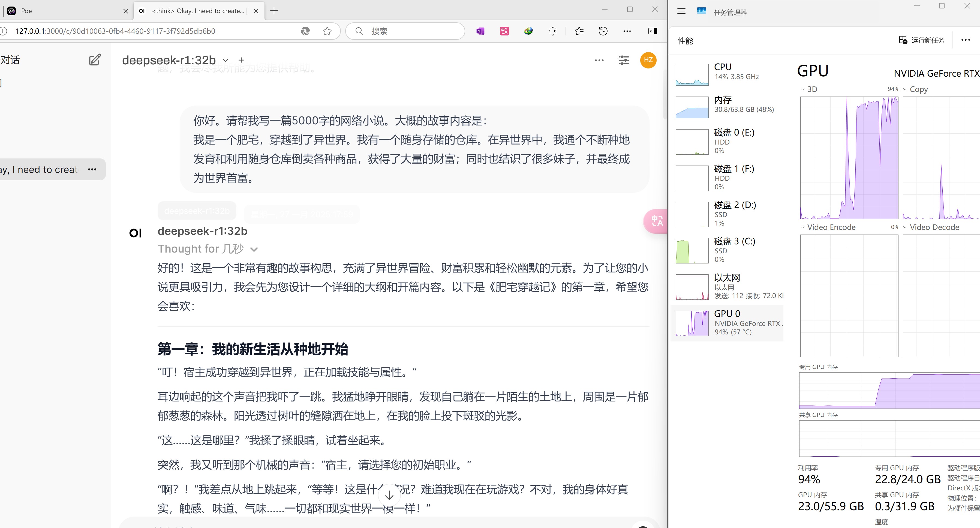Toggle Task Manager hamburger navigation menu

[x=681, y=11]
